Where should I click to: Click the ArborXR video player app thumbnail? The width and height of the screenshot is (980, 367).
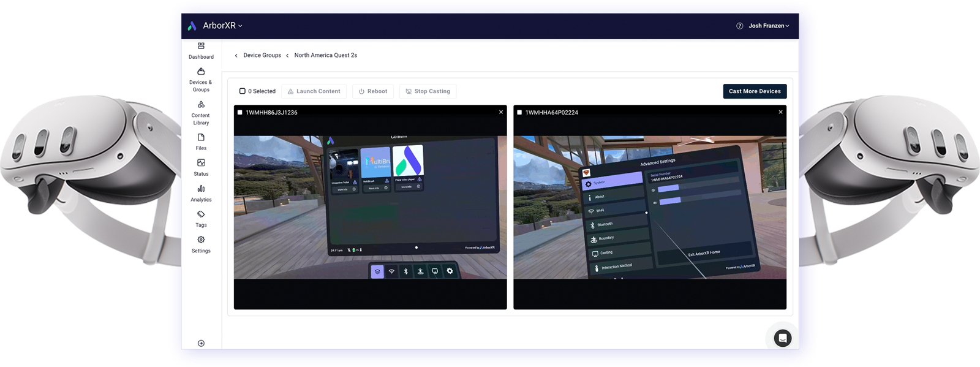tap(408, 161)
